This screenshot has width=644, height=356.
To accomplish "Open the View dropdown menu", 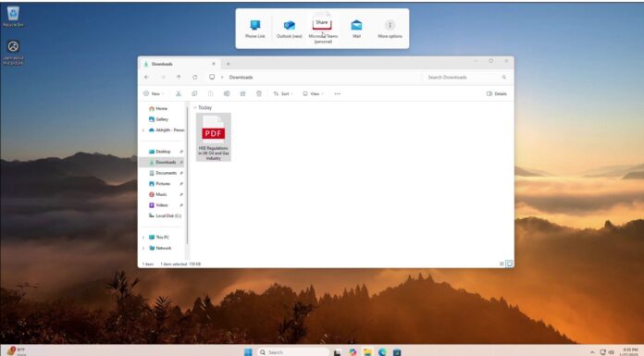I will click(313, 93).
